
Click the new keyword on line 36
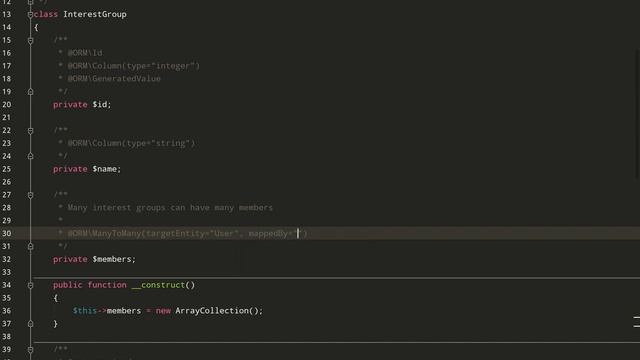(163, 311)
